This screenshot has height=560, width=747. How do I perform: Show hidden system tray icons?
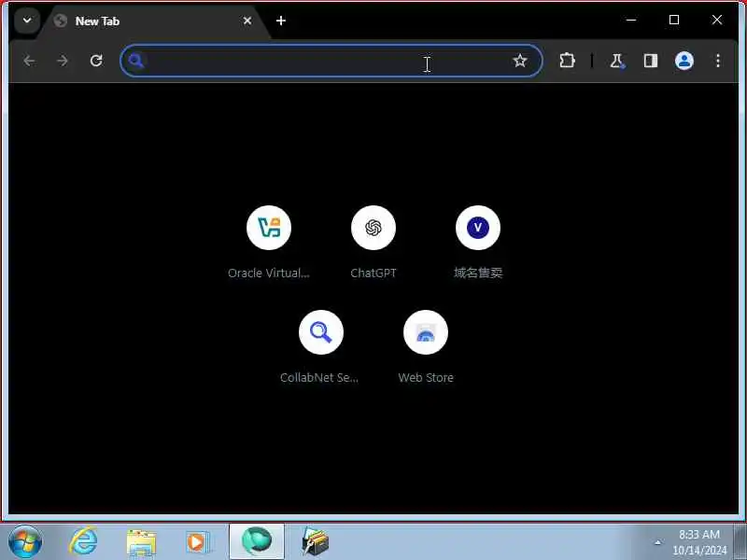[658, 542]
